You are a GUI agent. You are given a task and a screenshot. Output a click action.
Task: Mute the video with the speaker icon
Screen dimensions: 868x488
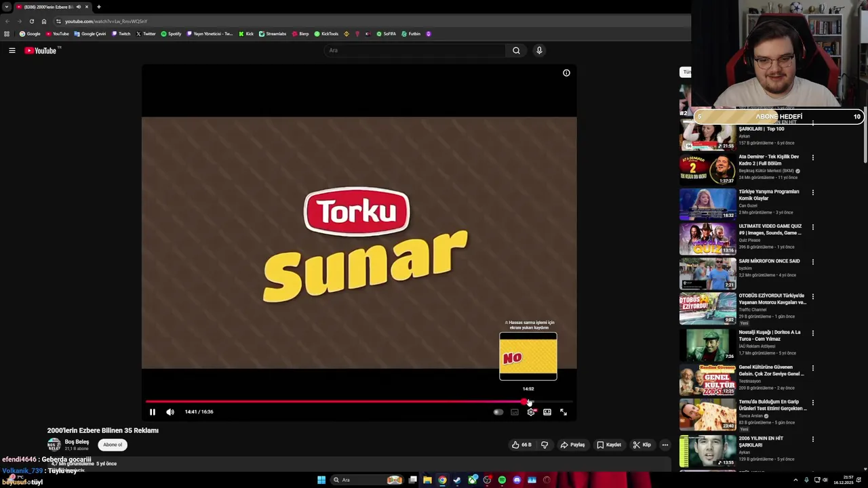coord(170,412)
